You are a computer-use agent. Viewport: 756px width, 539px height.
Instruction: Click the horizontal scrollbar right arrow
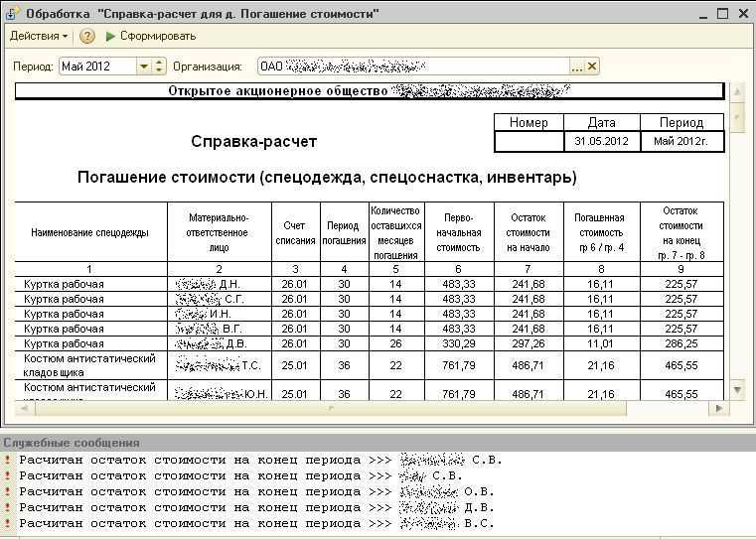pyautogui.click(x=719, y=409)
